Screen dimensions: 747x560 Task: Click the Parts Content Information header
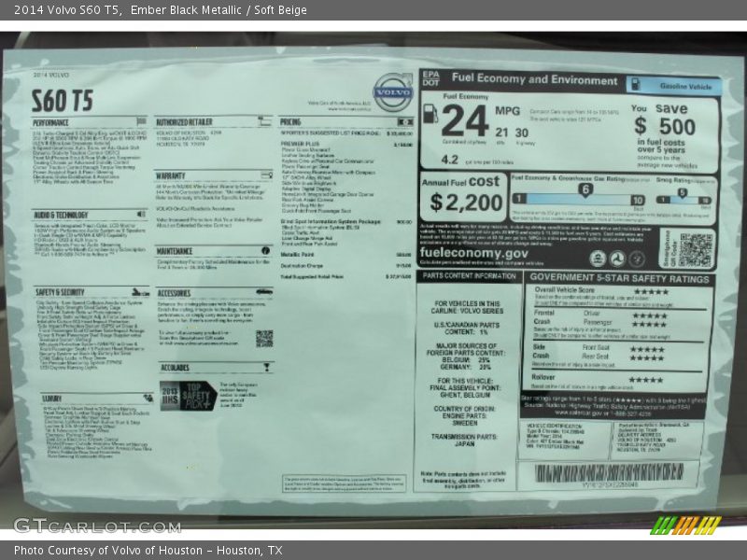(x=468, y=276)
